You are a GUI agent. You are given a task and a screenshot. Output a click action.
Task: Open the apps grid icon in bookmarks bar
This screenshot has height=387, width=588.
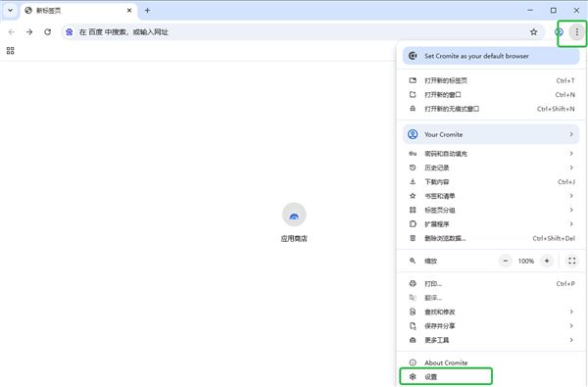tap(11, 51)
